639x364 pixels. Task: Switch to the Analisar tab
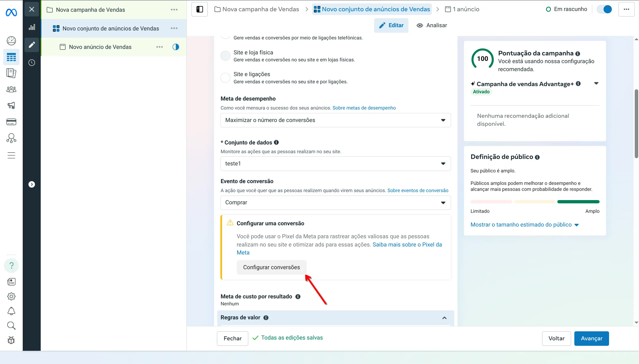[x=432, y=25]
